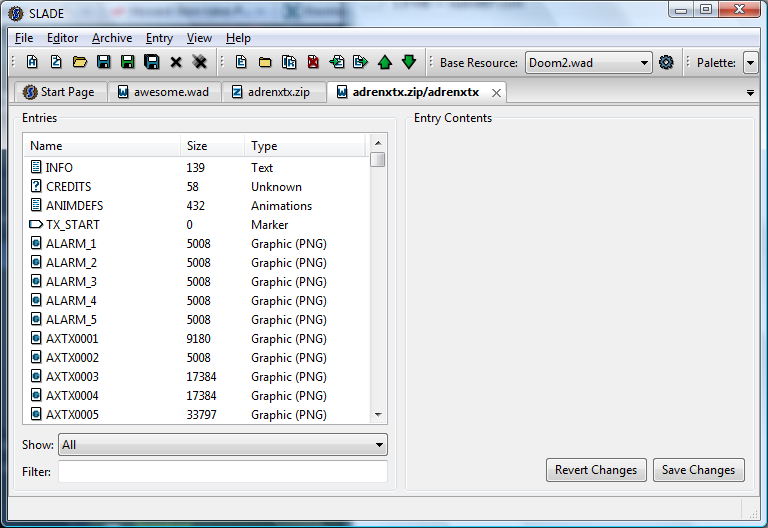Select the ANIMDEFS entry in the list

[x=196, y=206]
